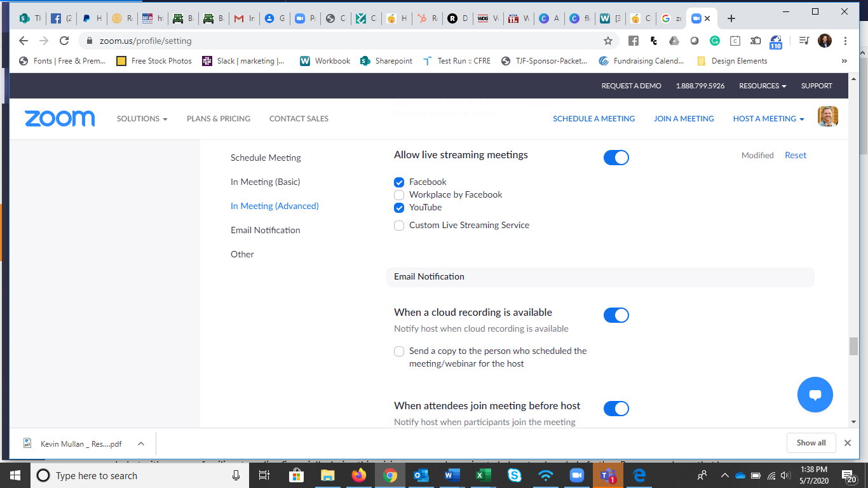Image resolution: width=868 pixels, height=488 pixels.
Task: Open Outlook from the taskbar
Action: (421, 475)
